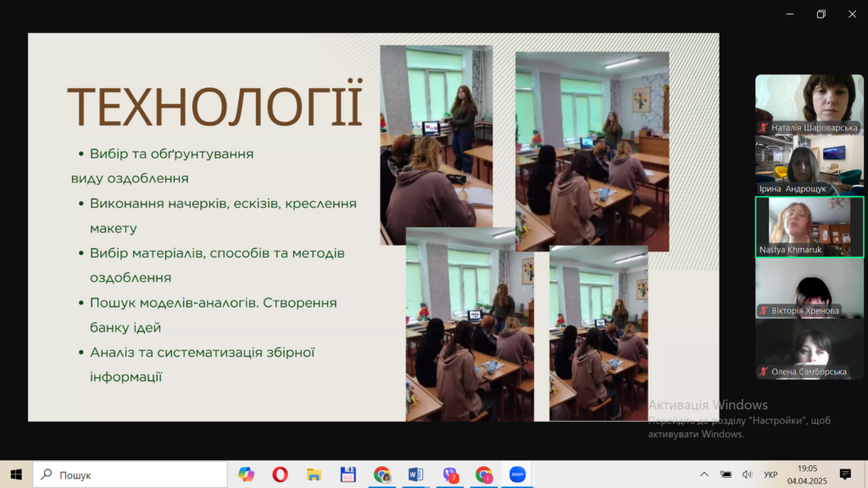Open Viber from the taskbar

click(x=450, y=474)
